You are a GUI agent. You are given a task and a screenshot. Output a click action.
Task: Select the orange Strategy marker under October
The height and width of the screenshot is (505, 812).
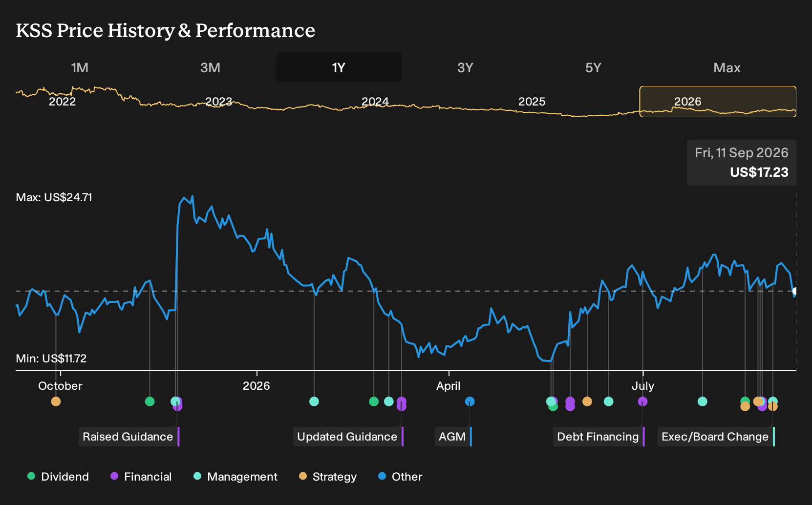[56, 401]
